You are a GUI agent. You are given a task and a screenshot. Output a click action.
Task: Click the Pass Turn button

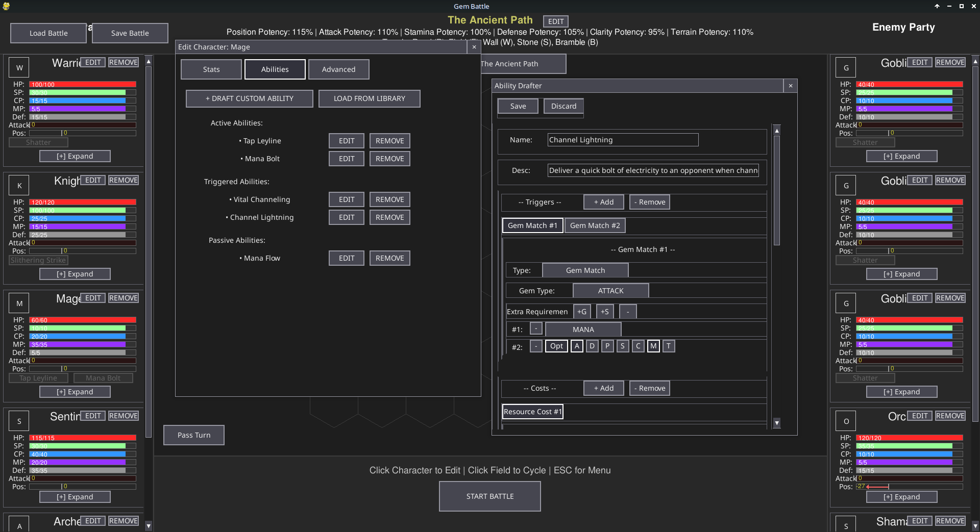click(193, 435)
